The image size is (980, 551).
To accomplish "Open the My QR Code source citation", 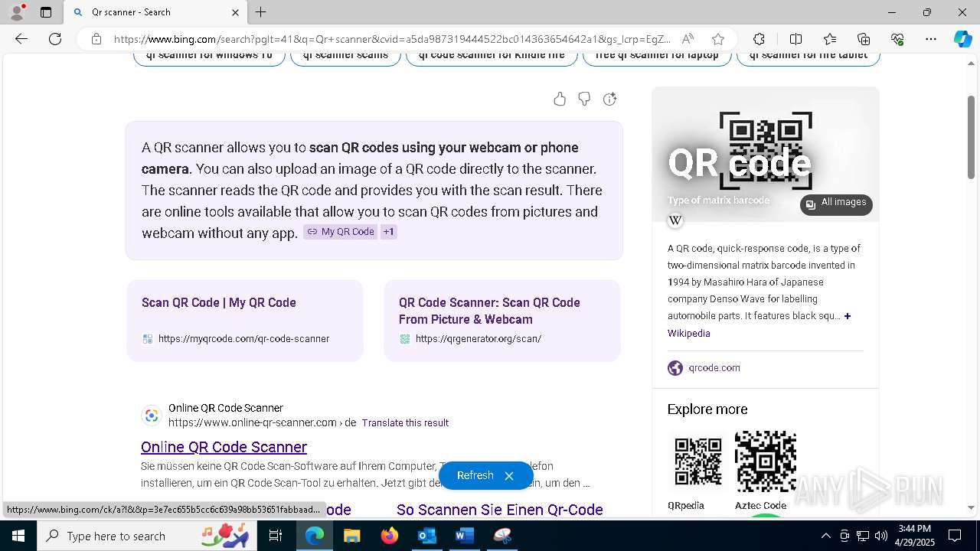I will tap(341, 232).
